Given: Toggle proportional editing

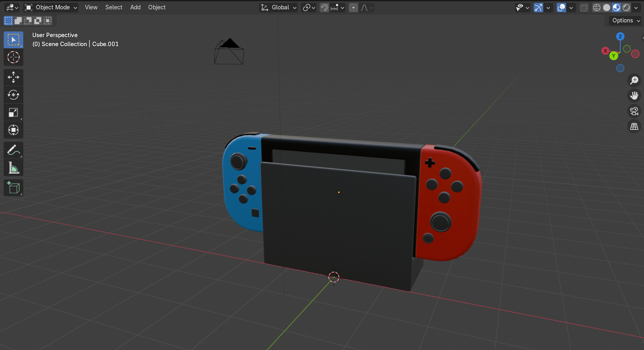Looking at the screenshot, I should click(354, 7).
